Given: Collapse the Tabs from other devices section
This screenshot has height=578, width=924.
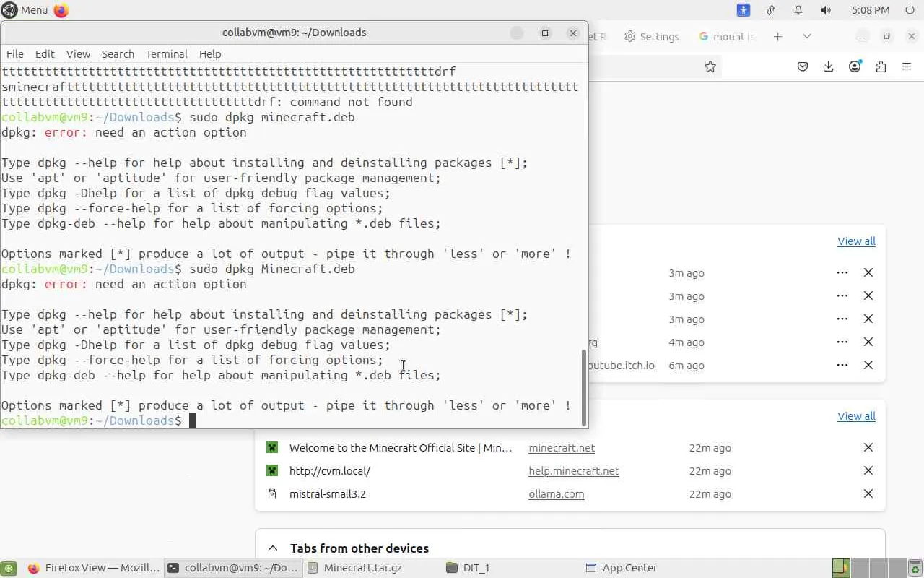Looking at the screenshot, I should 273,548.
